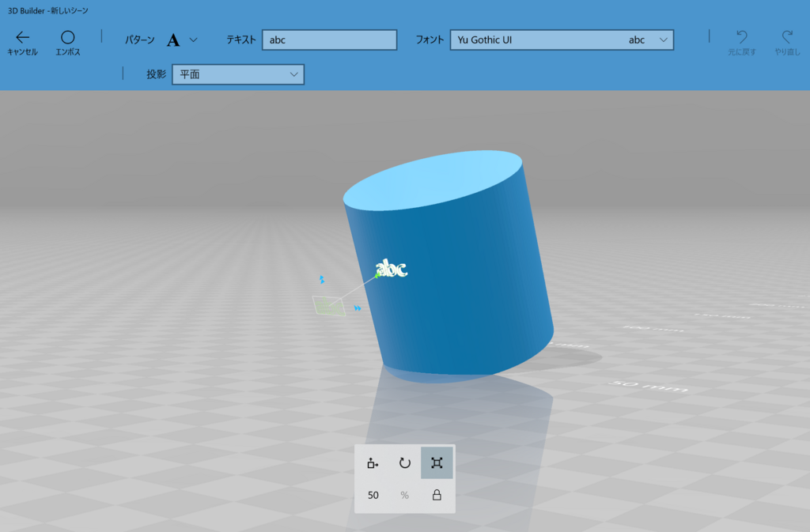810x532 pixels.
Task: Click the 投影 label
Action: (156, 74)
